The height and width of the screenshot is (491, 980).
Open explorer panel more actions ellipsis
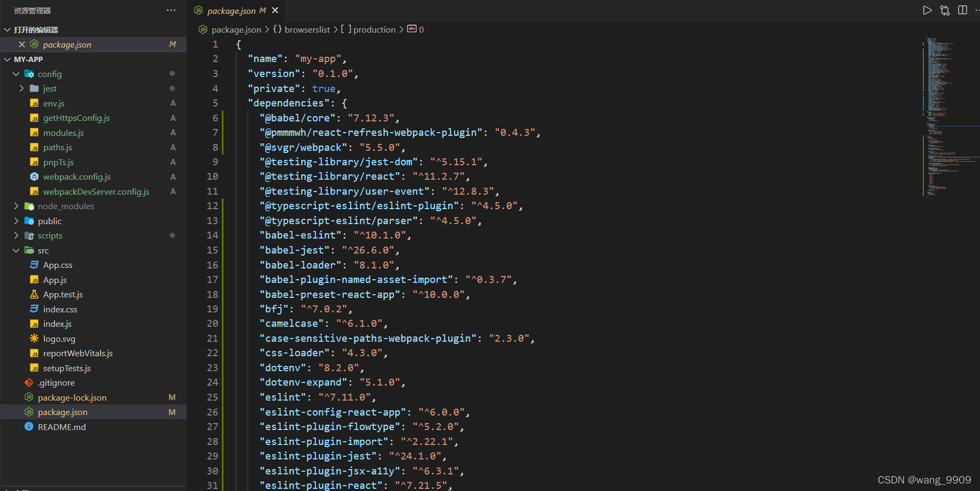pyautogui.click(x=171, y=10)
